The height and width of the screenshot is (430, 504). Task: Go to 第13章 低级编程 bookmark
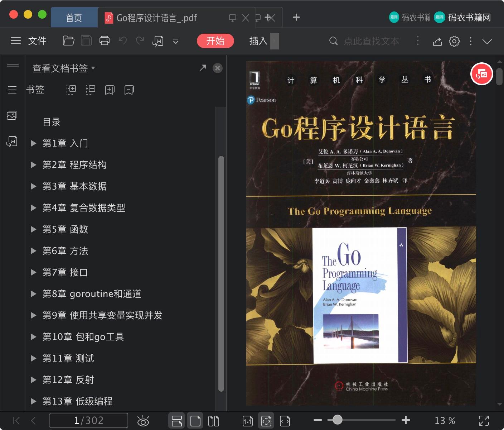(x=77, y=401)
